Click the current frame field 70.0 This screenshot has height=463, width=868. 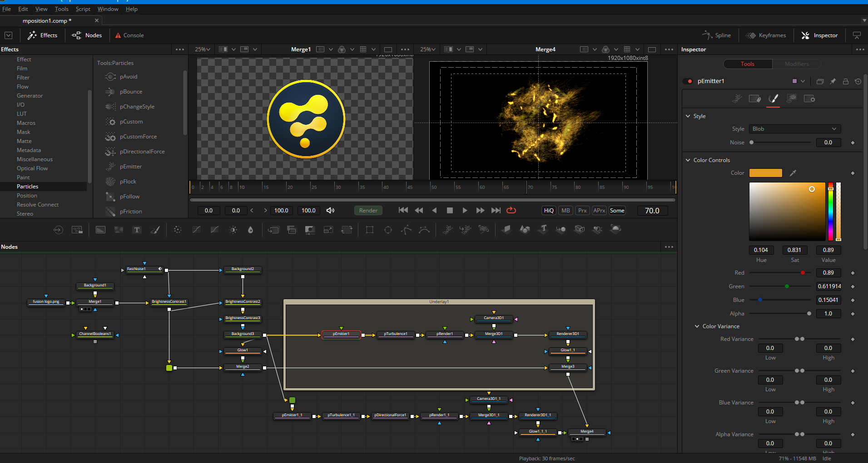[x=652, y=211]
